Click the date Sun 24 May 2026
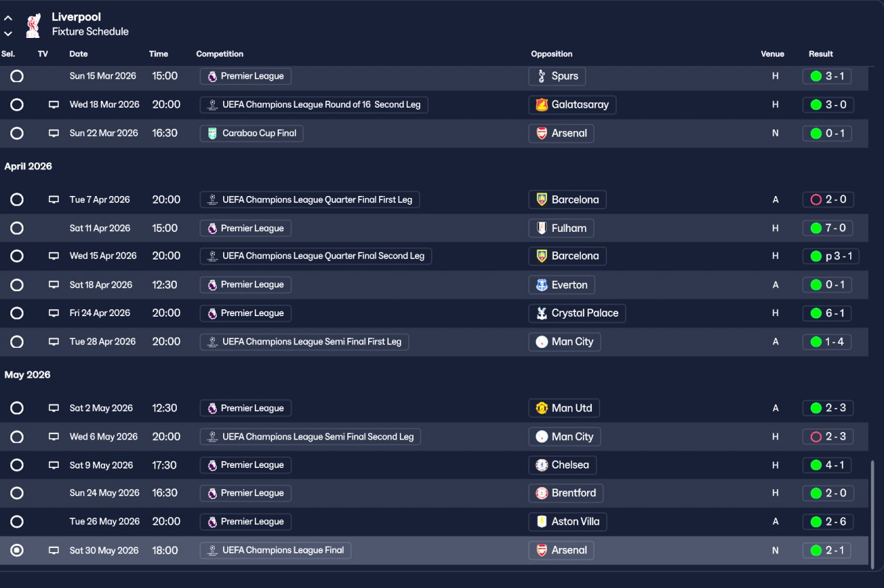The height and width of the screenshot is (588, 884). [x=104, y=493]
